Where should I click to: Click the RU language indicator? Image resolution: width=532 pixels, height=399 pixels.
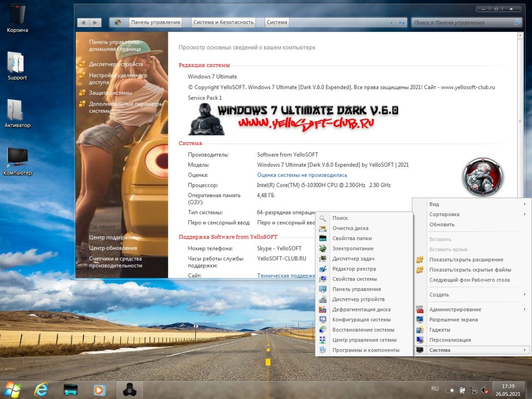click(x=435, y=389)
